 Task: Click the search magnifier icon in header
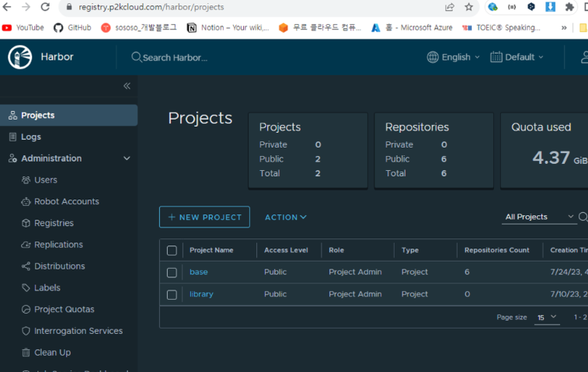(136, 57)
